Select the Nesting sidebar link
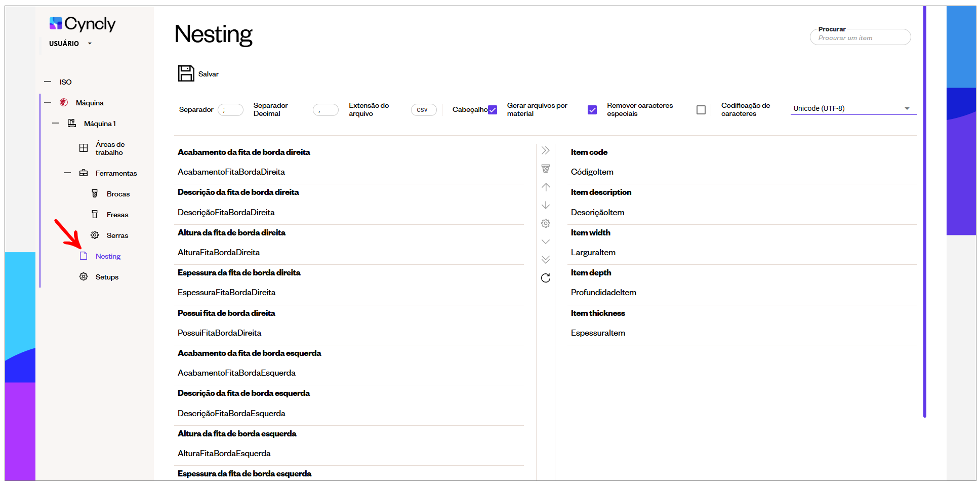This screenshot has width=980, height=484. click(x=108, y=256)
